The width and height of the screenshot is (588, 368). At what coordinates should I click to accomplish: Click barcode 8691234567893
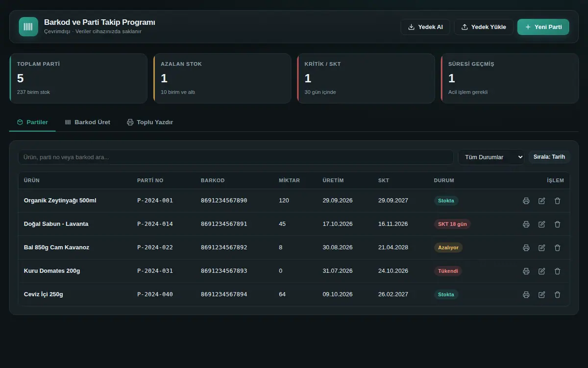[x=224, y=271]
